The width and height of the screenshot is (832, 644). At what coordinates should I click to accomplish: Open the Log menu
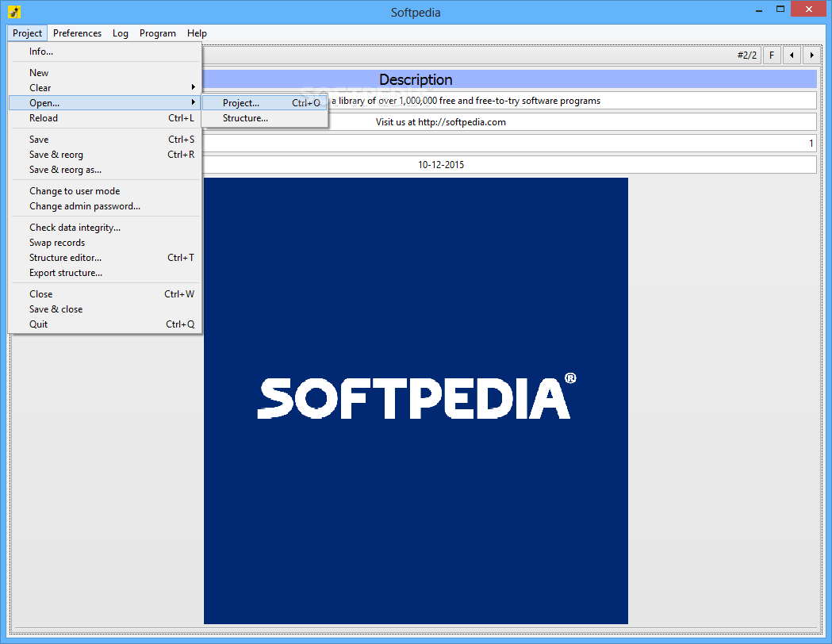coord(121,33)
